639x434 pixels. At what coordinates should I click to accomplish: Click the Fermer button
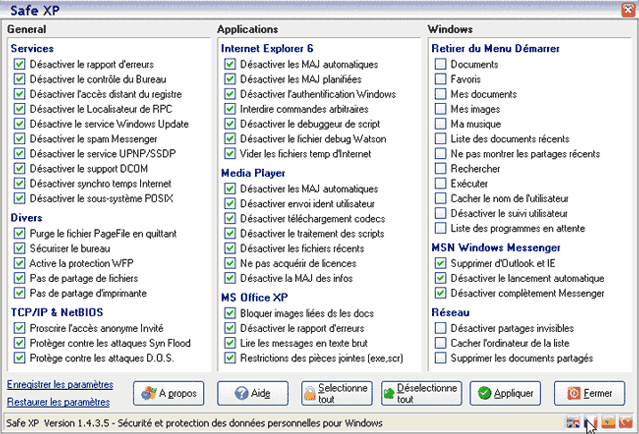[x=589, y=393]
